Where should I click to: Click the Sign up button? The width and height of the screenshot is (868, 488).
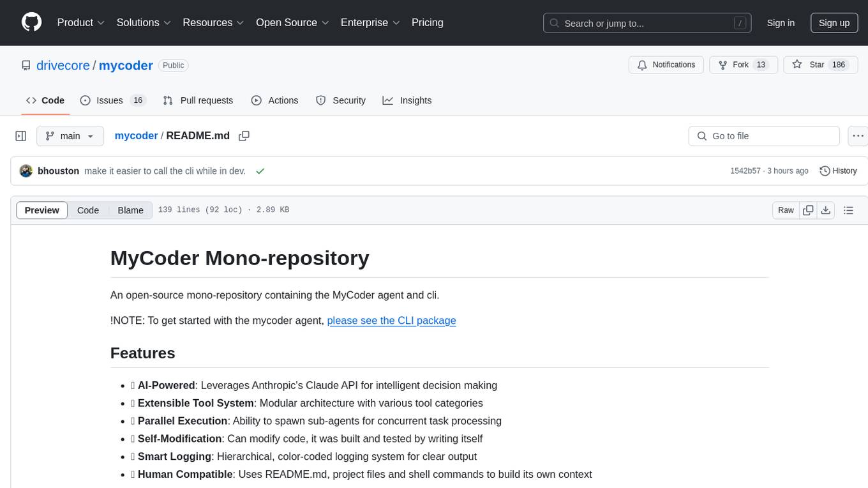(834, 23)
